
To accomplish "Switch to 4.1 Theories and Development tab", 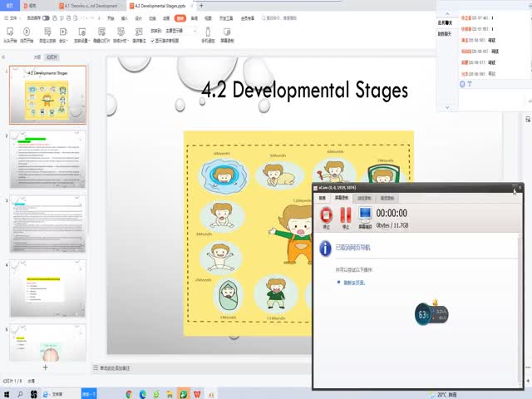I will 89,6.
